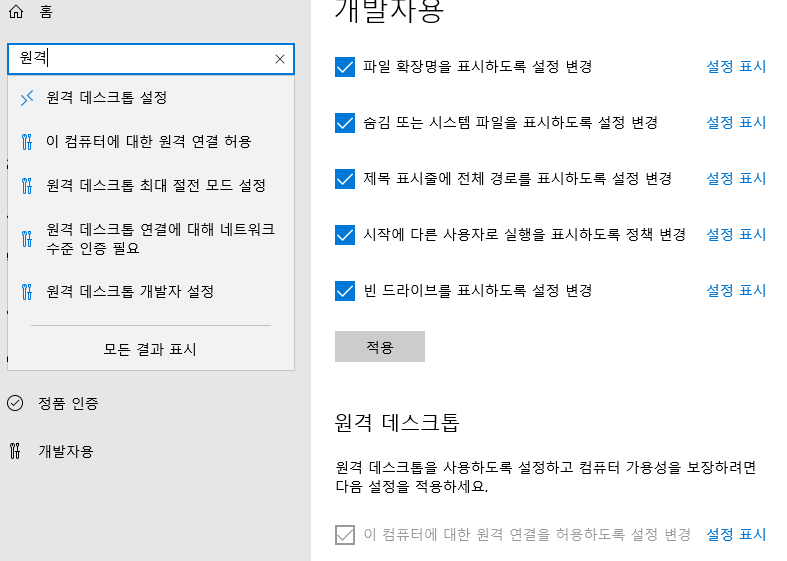The height and width of the screenshot is (561, 787).
Task: Toggle 제목 표시줄에 전체 경로를 표시 checkbox
Action: (345, 179)
